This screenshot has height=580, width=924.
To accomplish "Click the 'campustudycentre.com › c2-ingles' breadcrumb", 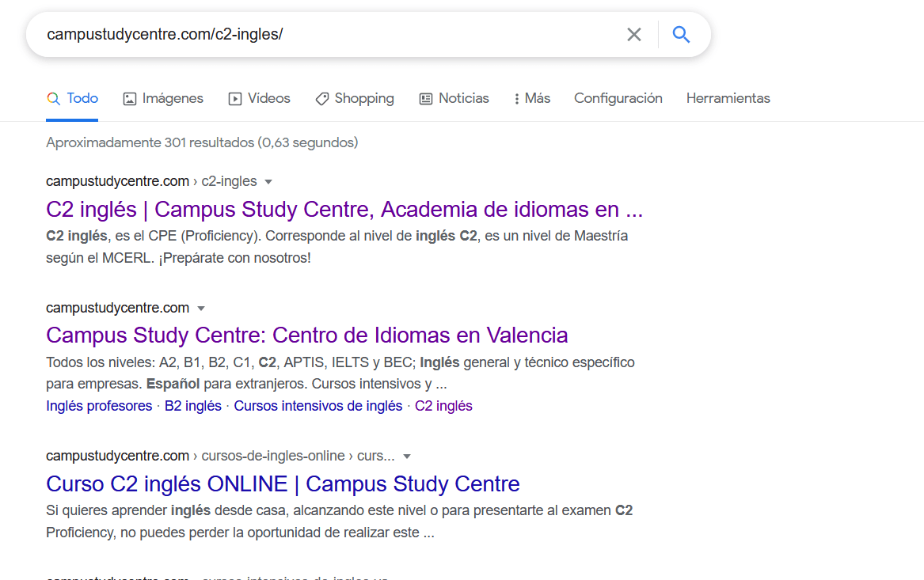I will coord(151,181).
